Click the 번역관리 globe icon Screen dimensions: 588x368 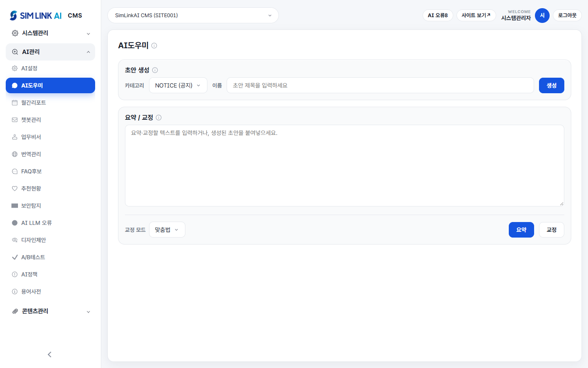(x=15, y=154)
